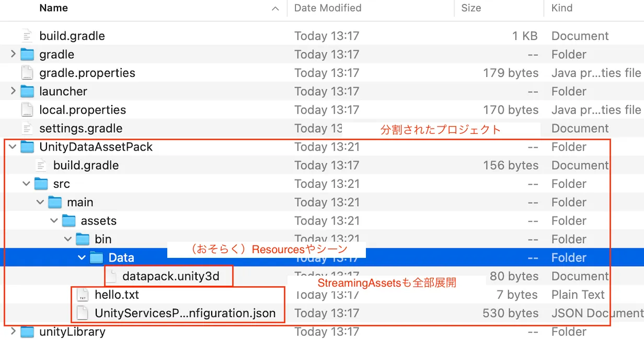Collapse the Data folder

[x=82, y=257]
